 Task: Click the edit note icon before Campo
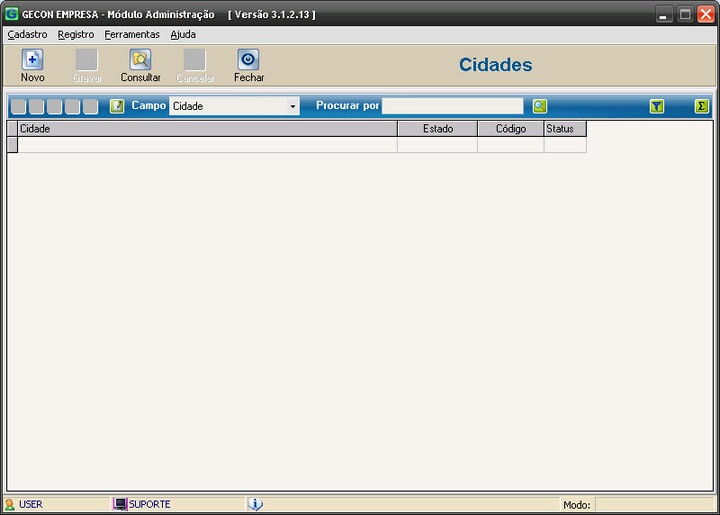coord(117,106)
